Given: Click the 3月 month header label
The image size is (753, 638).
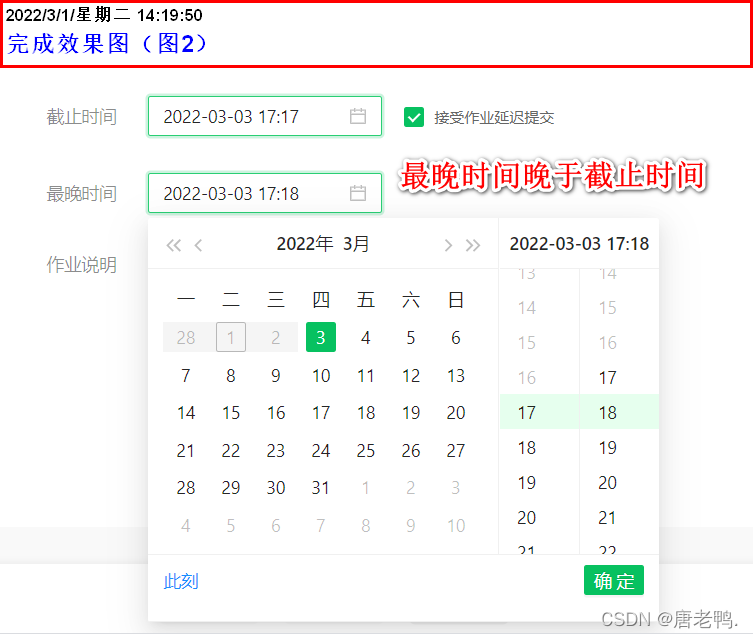Looking at the screenshot, I should [x=356, y=244].
